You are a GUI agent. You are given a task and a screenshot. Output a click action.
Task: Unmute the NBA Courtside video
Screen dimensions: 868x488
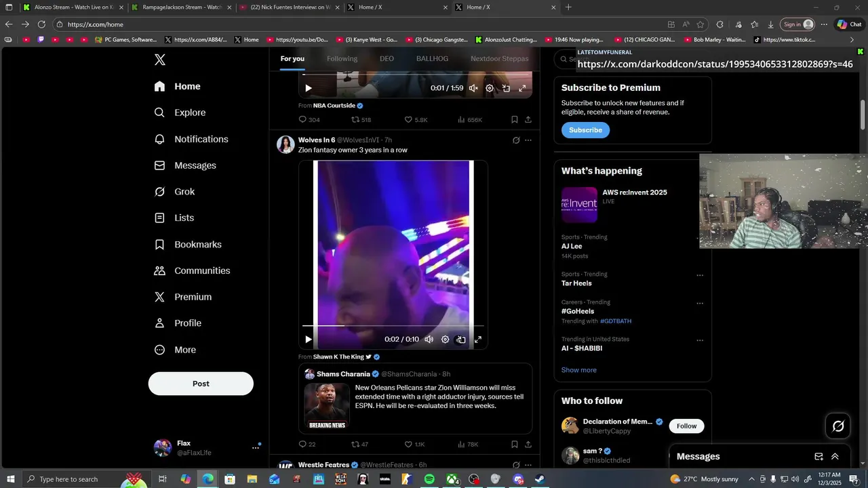click(x=473, y=88)
